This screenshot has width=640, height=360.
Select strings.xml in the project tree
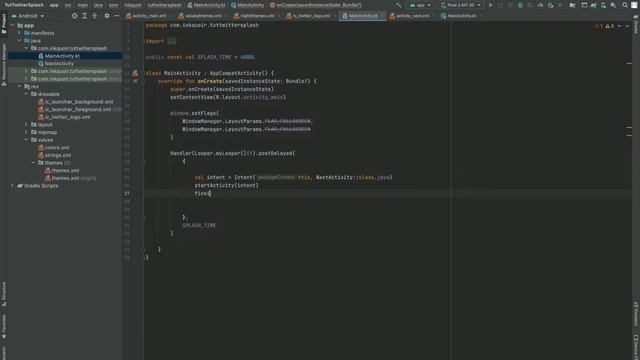click(58, 156)
